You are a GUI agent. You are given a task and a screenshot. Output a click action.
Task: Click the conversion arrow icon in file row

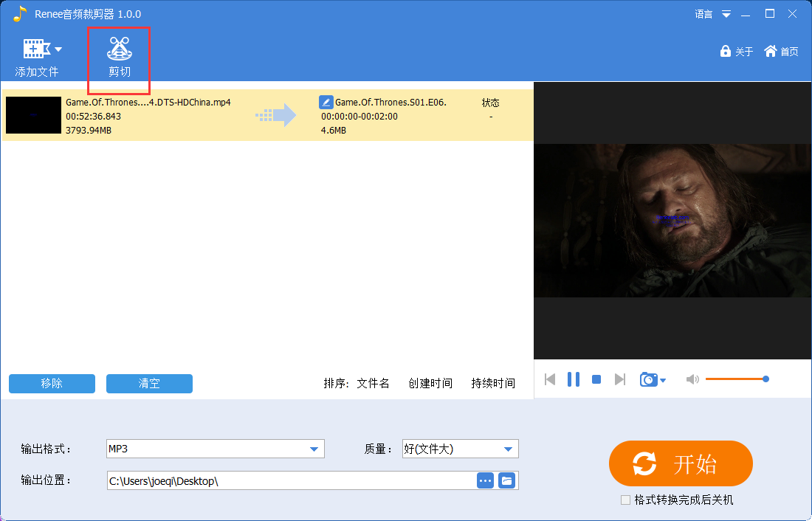[276, 115]
